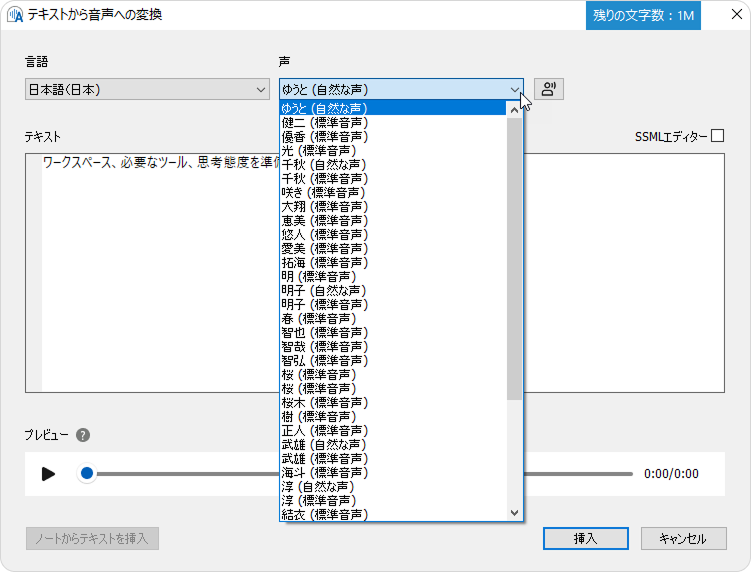Select 明子 (自然な声) voice
This screenshot has width=751, height=572.
(x=325, y=290)
